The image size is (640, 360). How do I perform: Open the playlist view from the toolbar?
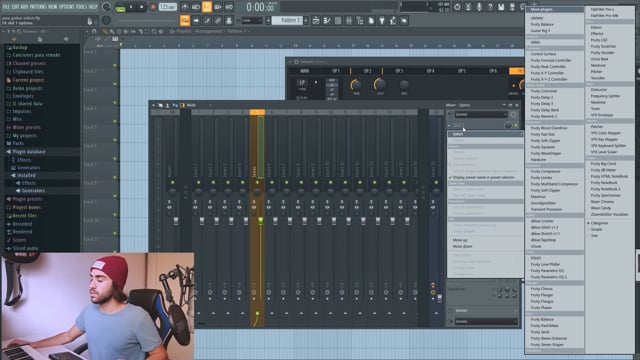(316, 20)
